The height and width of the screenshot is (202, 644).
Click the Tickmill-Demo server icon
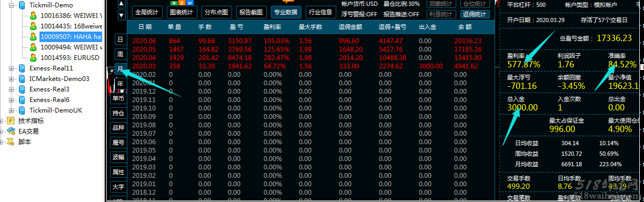point(22,5)
